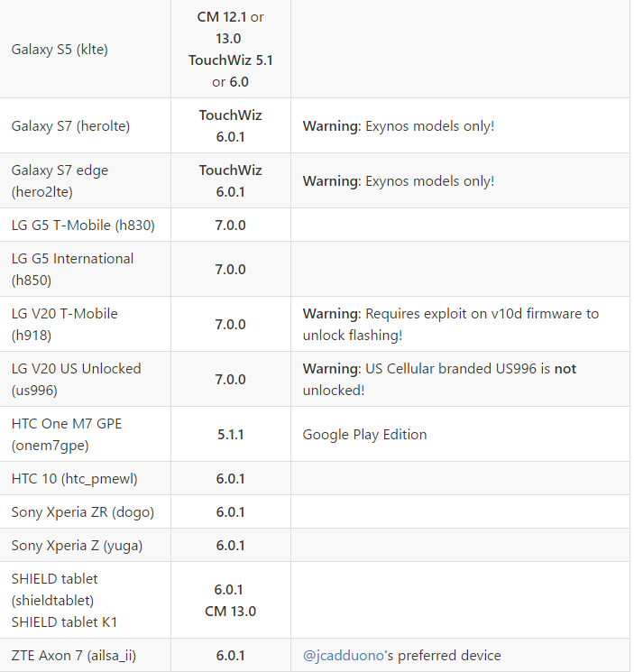Click the LG G5 T-Mobile (h830) entry
This screenshot has height=672, width=634.
[83, 226]
